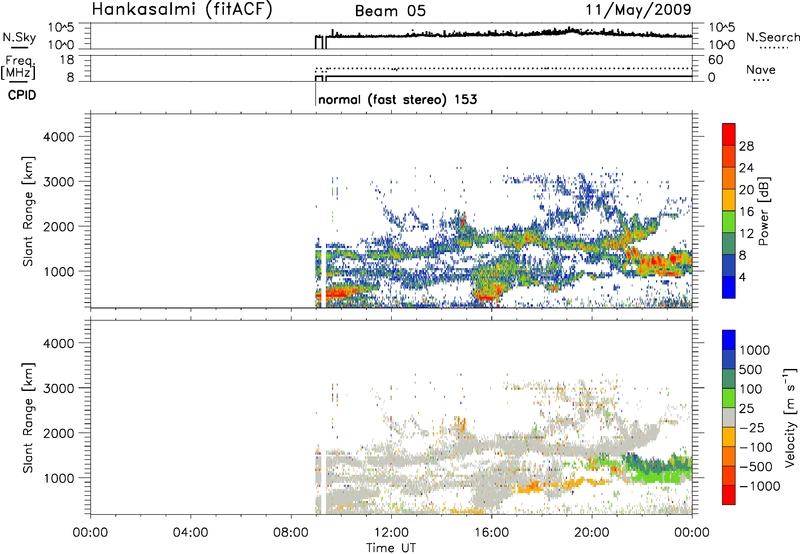The height and width of the screenshot is (554, 800).
Task: Click the Time UT axis label
Action: coord(391,548)
